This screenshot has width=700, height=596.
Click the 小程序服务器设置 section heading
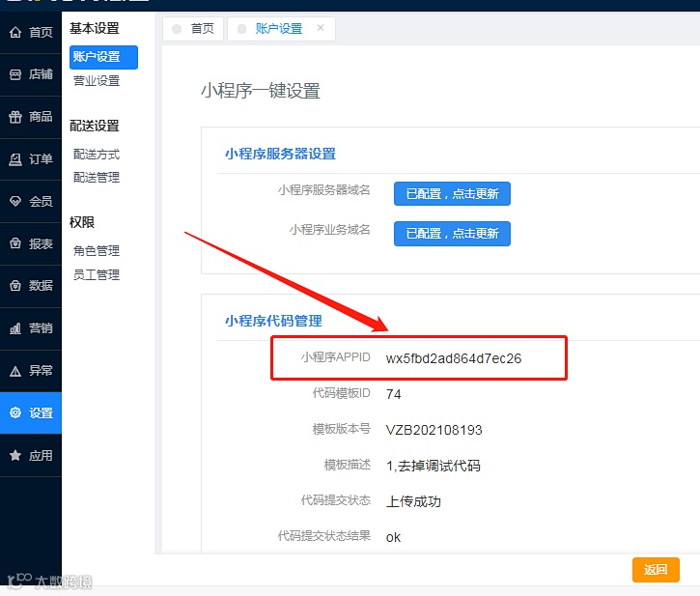[280, 155]
